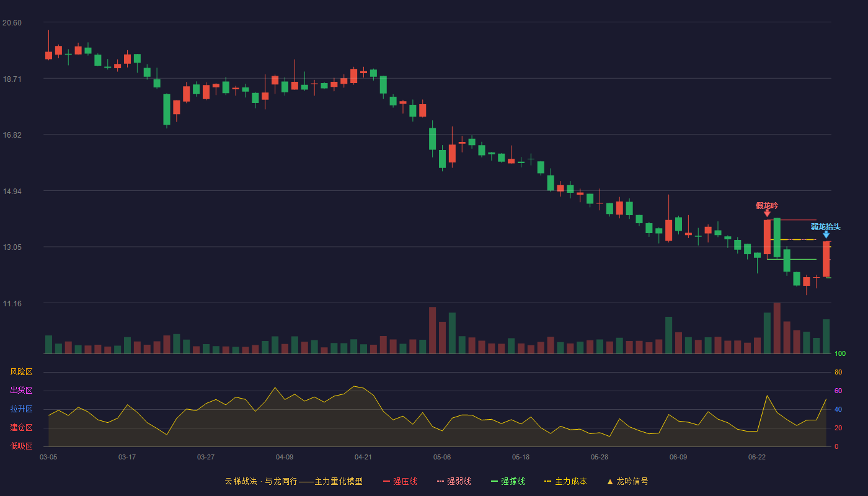
Task: Toggle the 龙吟信号 legend item
Action: point(627,481)
